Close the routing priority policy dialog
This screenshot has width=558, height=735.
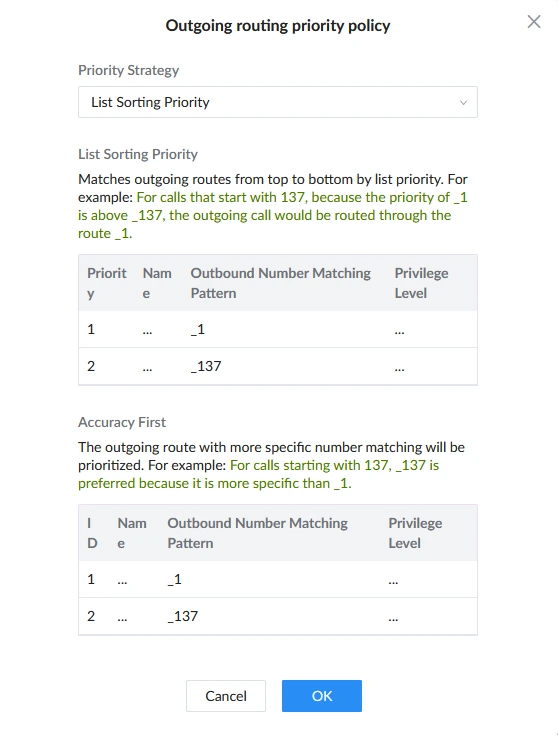[534, 22]
